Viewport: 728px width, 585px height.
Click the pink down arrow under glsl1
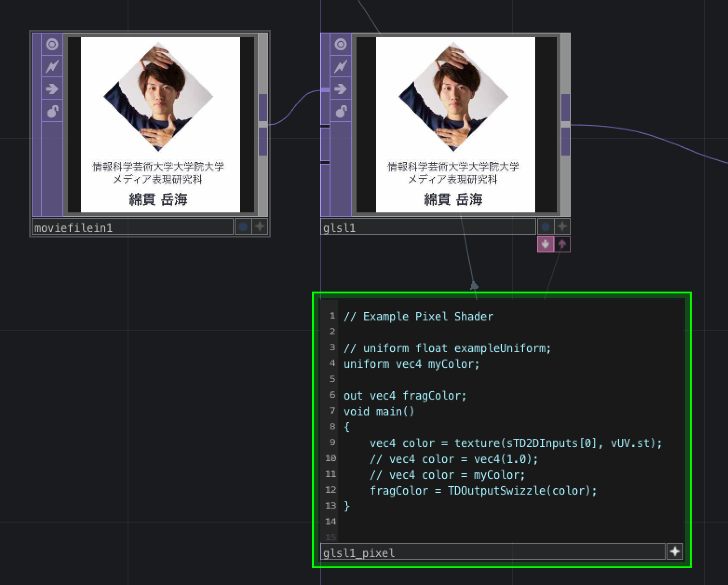pyautogui.click(x=545, y=244)
